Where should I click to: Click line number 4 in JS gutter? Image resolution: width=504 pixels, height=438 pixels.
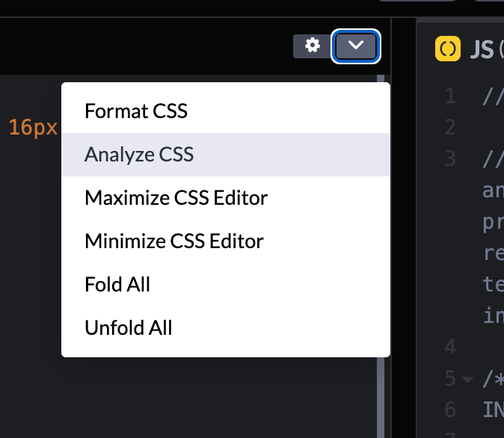(449, 348)
